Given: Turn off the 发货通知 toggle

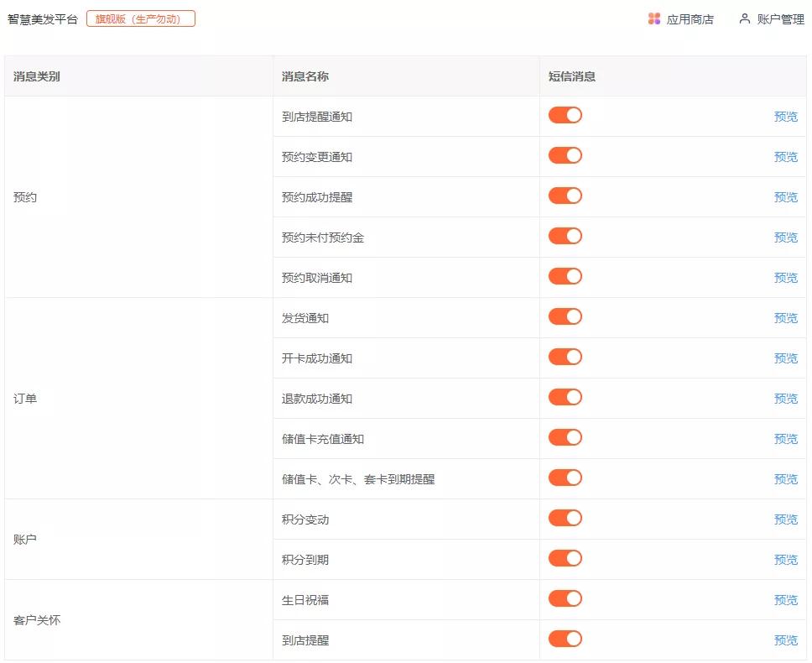Looking at the screenshot, I should point(565,317).
